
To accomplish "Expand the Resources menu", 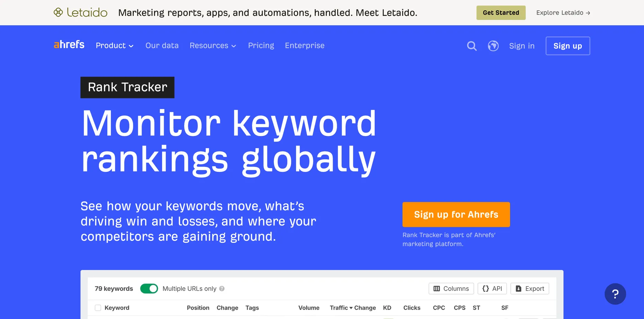I will pyautogui.click(x=213, y=46).
